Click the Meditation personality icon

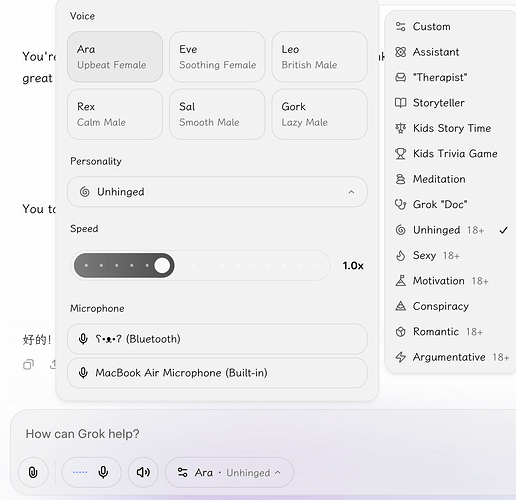point(400,179)
